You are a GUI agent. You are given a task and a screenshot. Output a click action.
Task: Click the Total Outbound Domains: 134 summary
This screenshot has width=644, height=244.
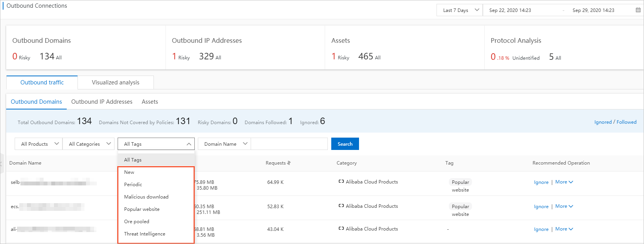55,121
